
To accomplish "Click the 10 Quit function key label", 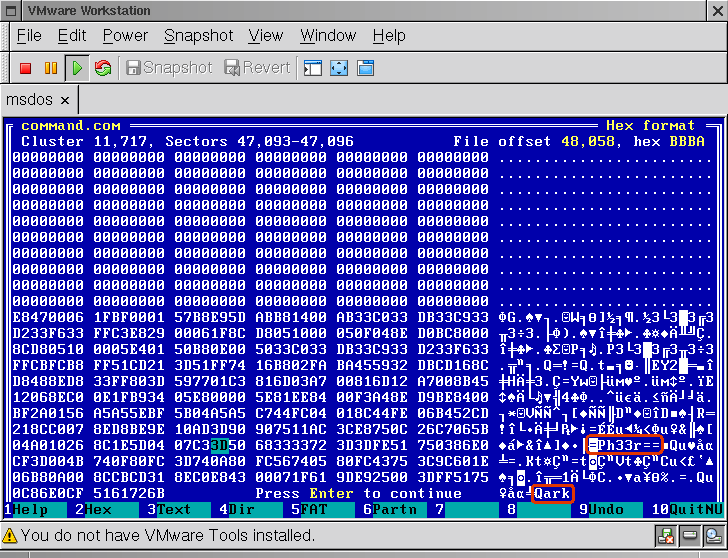I will 687,509.
